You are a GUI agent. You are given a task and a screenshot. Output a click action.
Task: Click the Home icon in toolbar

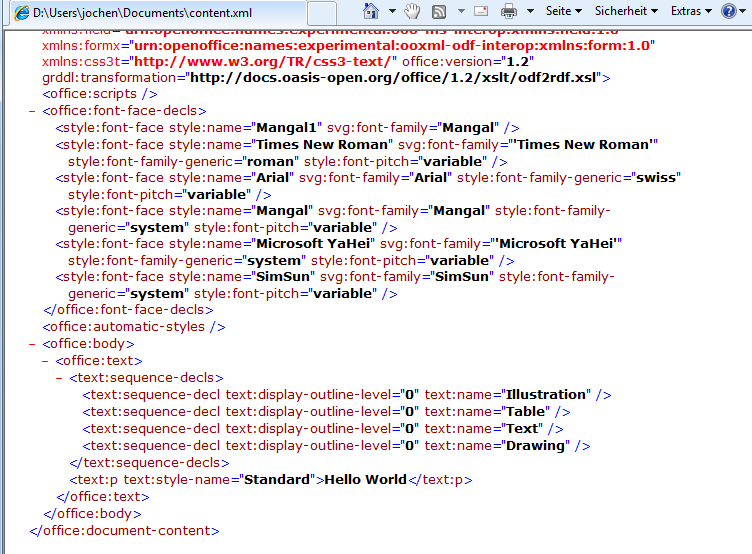[x=371, y=12]
